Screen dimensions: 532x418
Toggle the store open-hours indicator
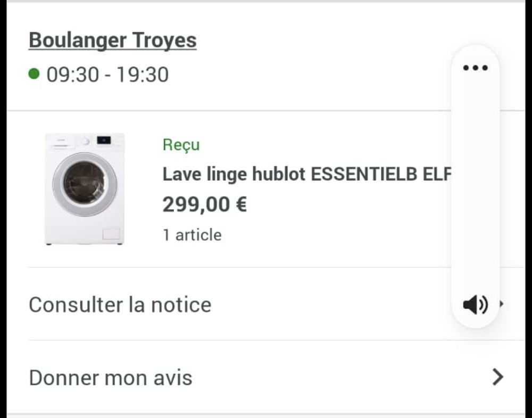[x=34, y=74]
